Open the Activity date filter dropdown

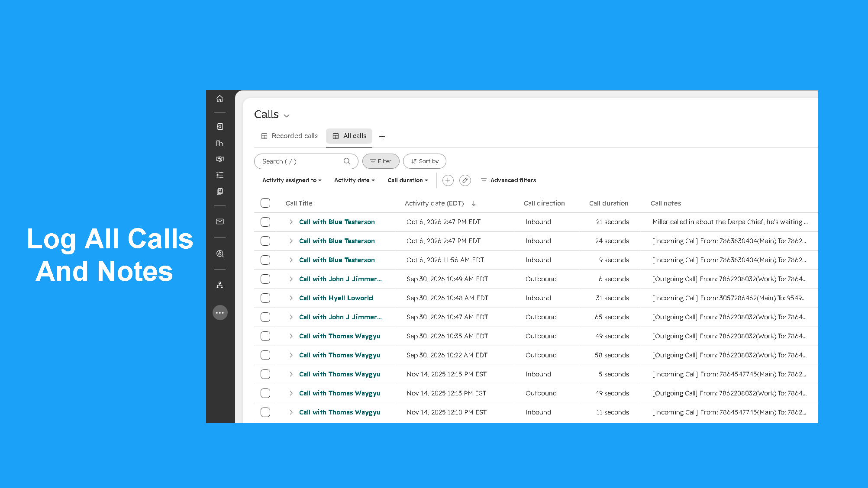click(x=354, y=180)
